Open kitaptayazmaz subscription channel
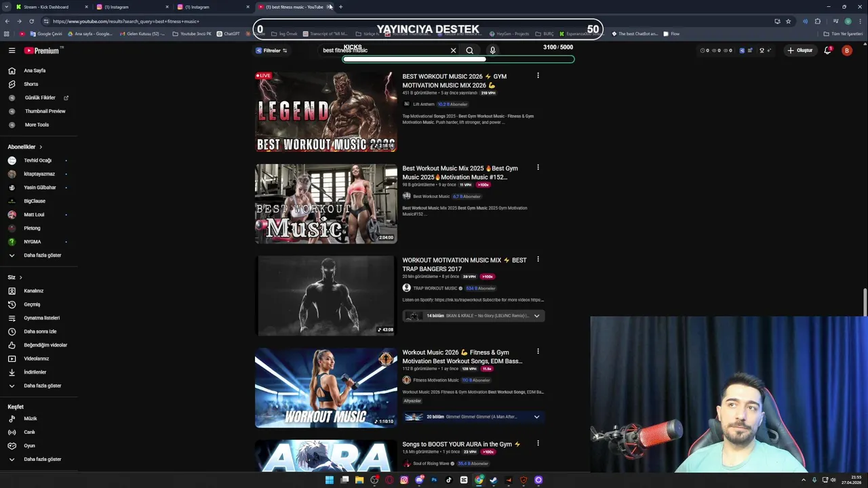This screenshot has width=868, height=488. pos(39,174)
